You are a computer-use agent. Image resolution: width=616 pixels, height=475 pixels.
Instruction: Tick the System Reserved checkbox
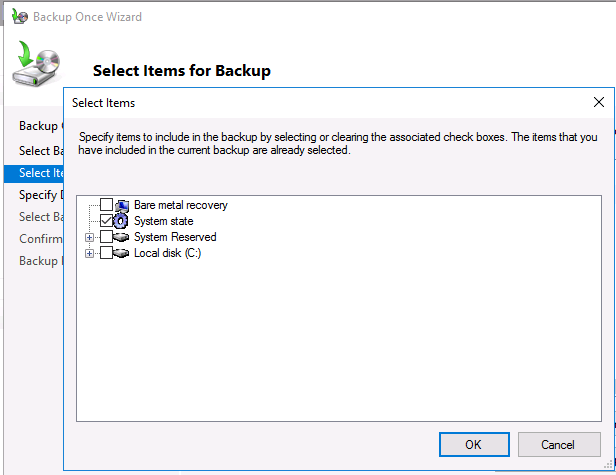[x=106, y=237]
